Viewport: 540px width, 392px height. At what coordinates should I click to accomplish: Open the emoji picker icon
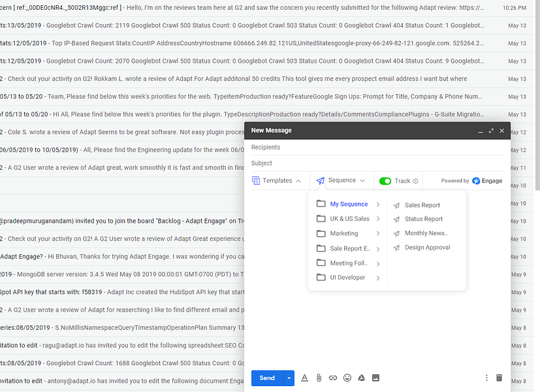(x=347, y=378)
